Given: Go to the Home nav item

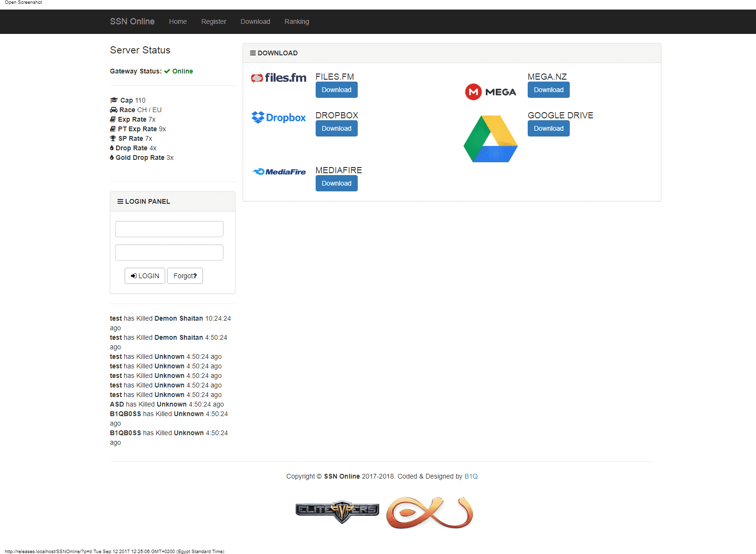Looking at the screenshot, I should tap(178, 21).
